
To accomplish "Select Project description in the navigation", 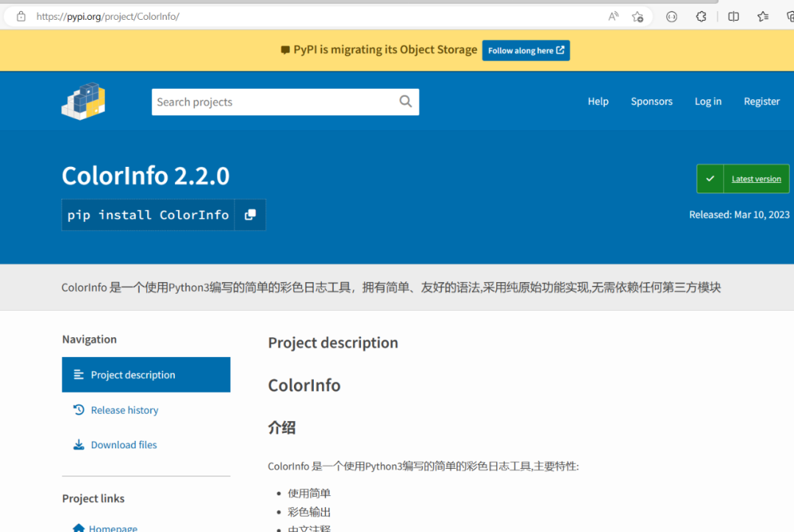I will tap(133, 375).
